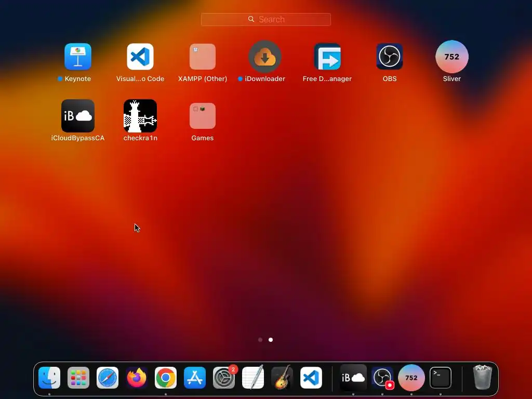The image size is (532, 399).
Task: Open Finder in the Dock
Action: click(x=49, y=377)
